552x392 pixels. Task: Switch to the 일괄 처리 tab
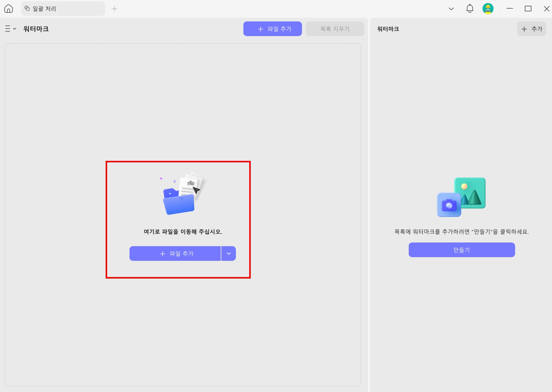pyautogui.click(x=63, y=9)
